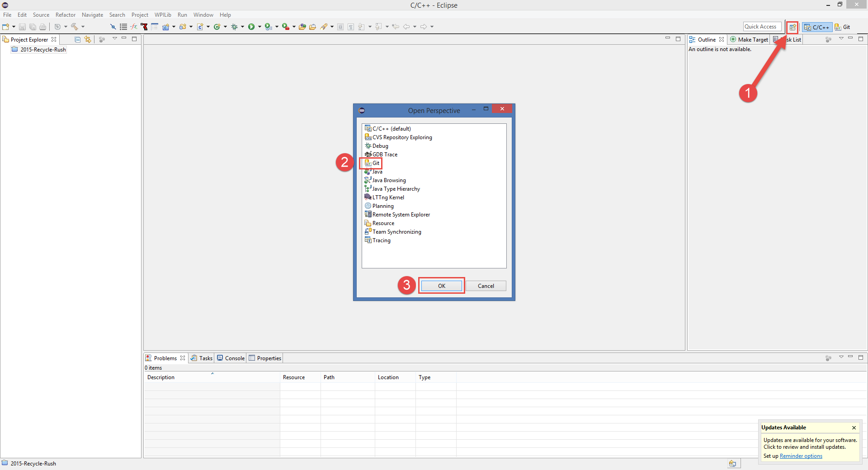This screenshot has width=868, height=470.
Task: Open the Problems panel view menu triangle
Action: coord(841,357)
